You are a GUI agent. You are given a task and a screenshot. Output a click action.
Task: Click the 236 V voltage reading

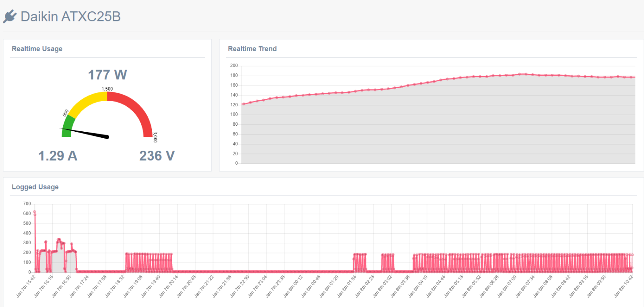157,156
